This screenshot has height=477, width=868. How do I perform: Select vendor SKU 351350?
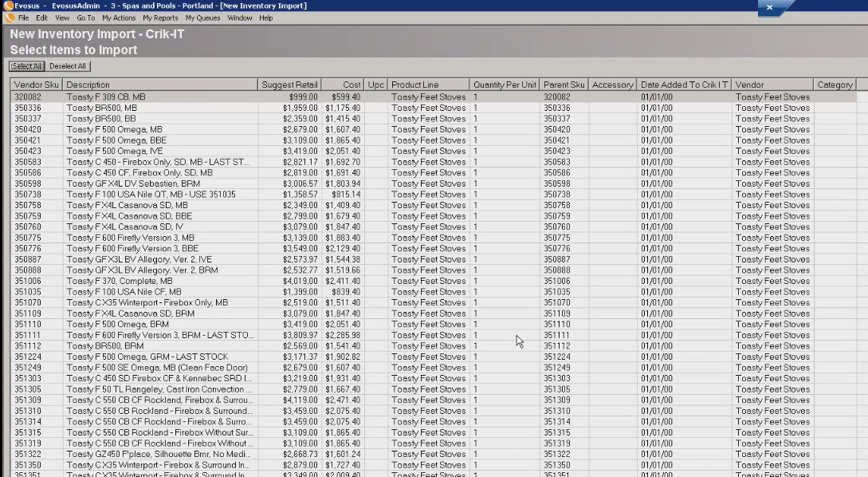tap(28, 465)
